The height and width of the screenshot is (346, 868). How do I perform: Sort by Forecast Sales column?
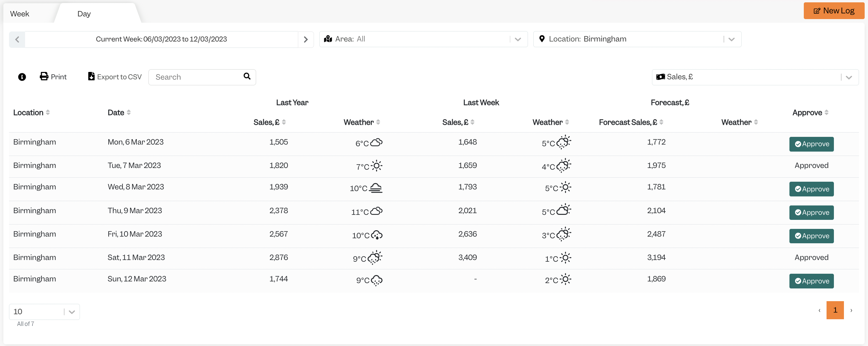(631, 122)
